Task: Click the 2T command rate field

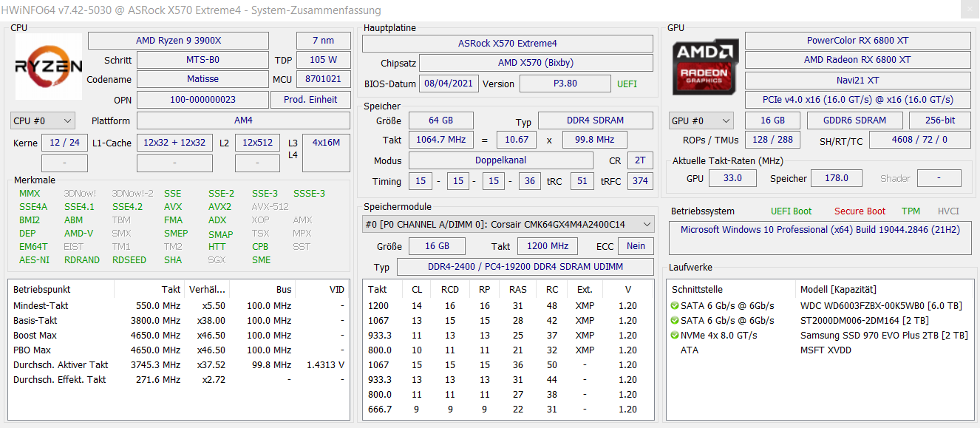Action: pyautogui.click(x=640, y=160)
